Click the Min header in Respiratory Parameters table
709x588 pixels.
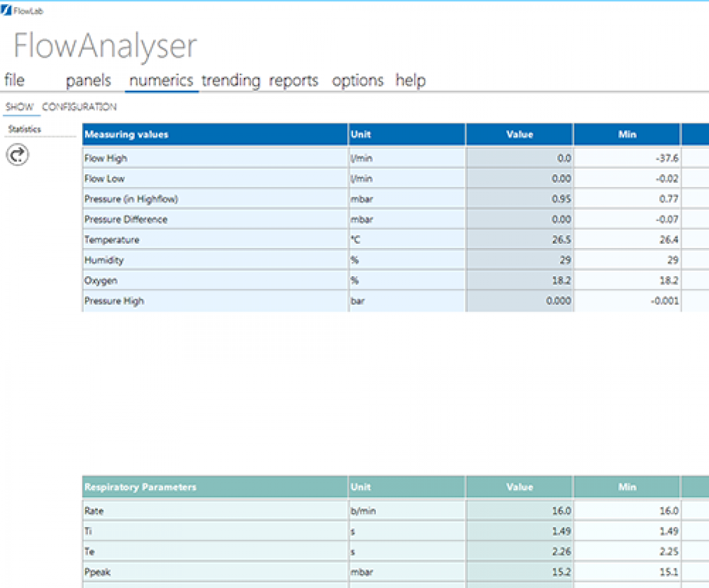point(627,487)
